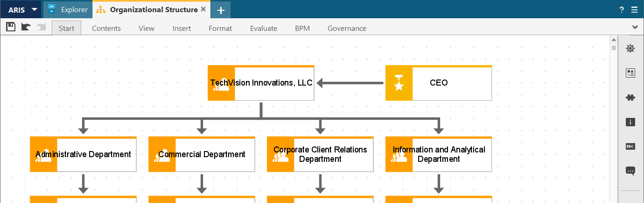
Task: Open the navigation wheel panel icon
Action: coord(630,48)
